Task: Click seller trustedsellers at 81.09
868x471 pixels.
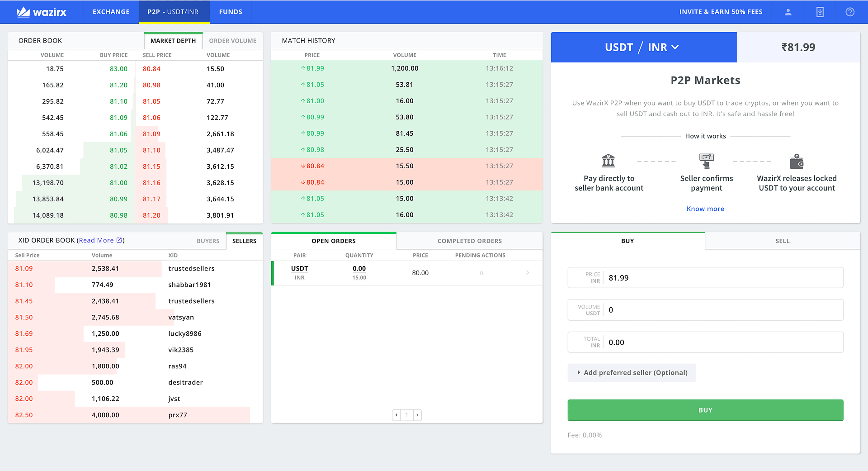Action: 135,268
